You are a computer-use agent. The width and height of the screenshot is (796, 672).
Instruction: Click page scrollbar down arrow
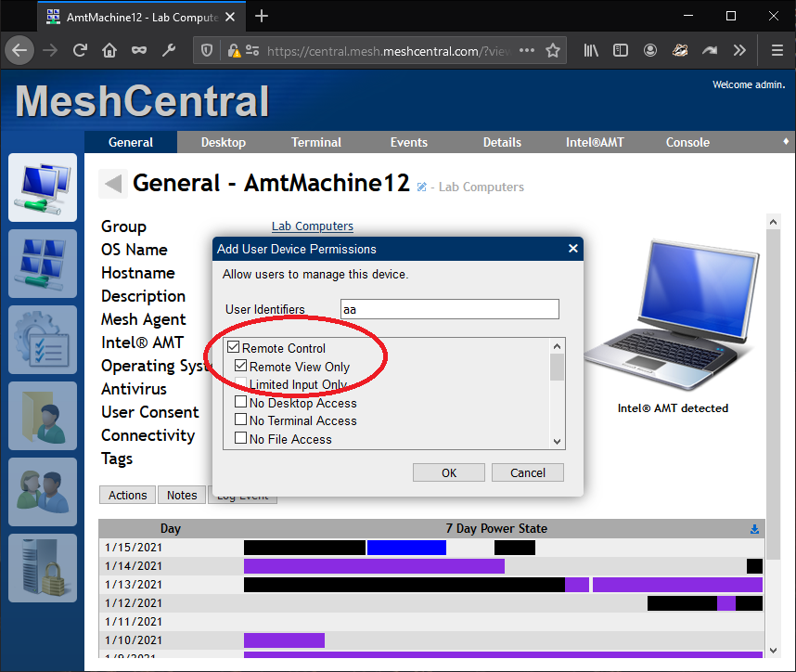pyautogui.click(x=773, y=650)
